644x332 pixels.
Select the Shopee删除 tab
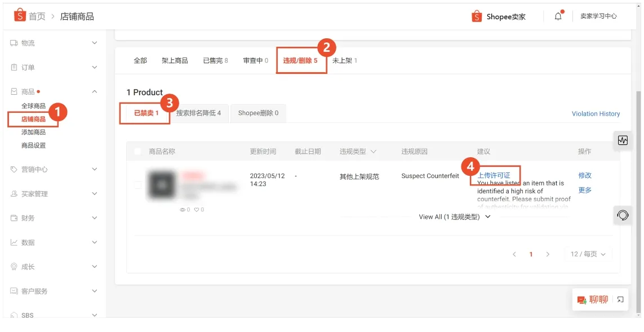coord(259,113)
